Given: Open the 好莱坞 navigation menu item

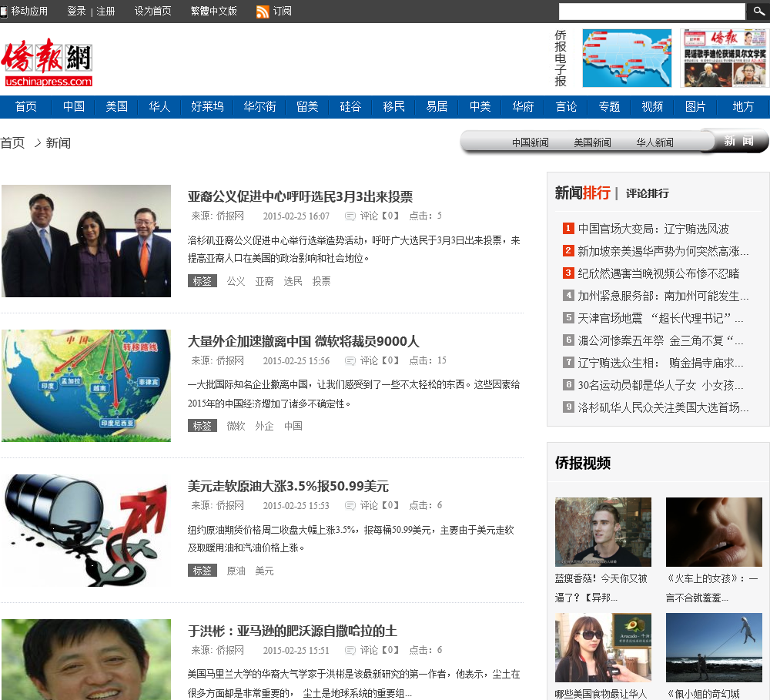Looking at the screenshot, I should tap(207, 107).
